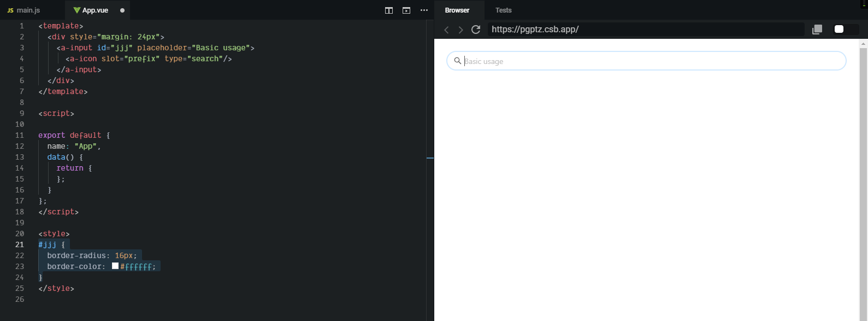Click line number 26 in the gutter
868x321 pixels.
20,299
